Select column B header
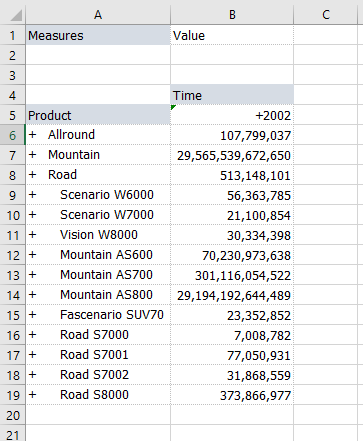Image resolution: width=363 pixels, height=441 pixels. tap(232, 15)
